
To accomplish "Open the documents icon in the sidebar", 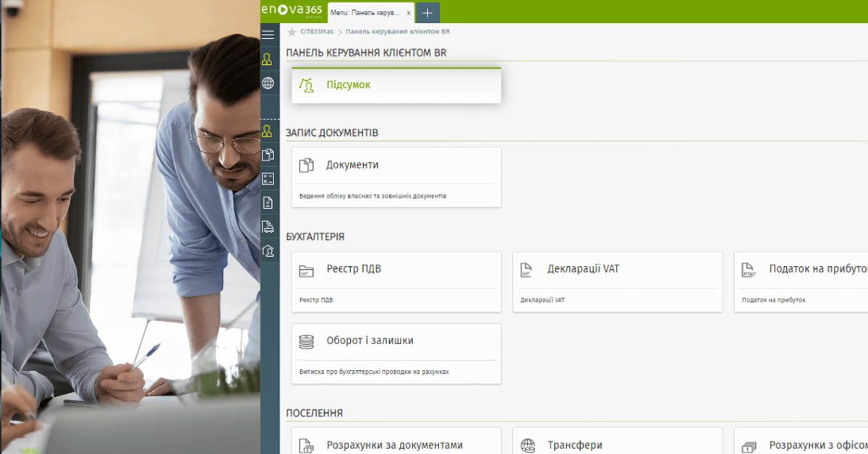I will [268, 154].
